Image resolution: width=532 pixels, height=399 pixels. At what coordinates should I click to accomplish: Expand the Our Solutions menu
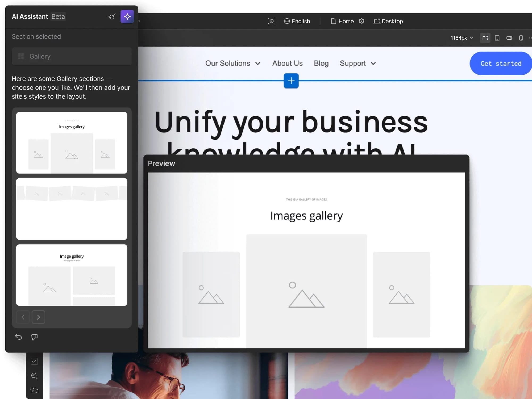coord(233,63)
